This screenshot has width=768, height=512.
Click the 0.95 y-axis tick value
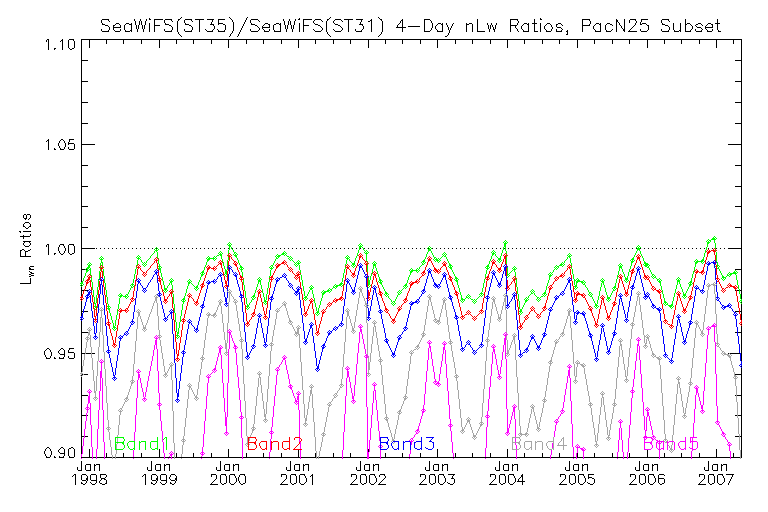coord(60,353)
